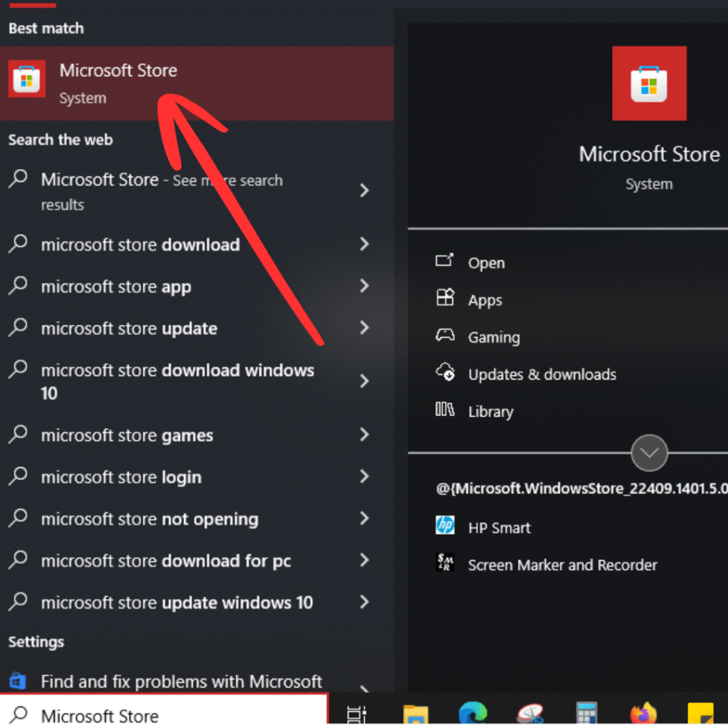This screenshot has height=728, width=728.
Task: Launch Microsoft Edge from the taskbar
Action: pyautogui.click(x=473, y=714)
